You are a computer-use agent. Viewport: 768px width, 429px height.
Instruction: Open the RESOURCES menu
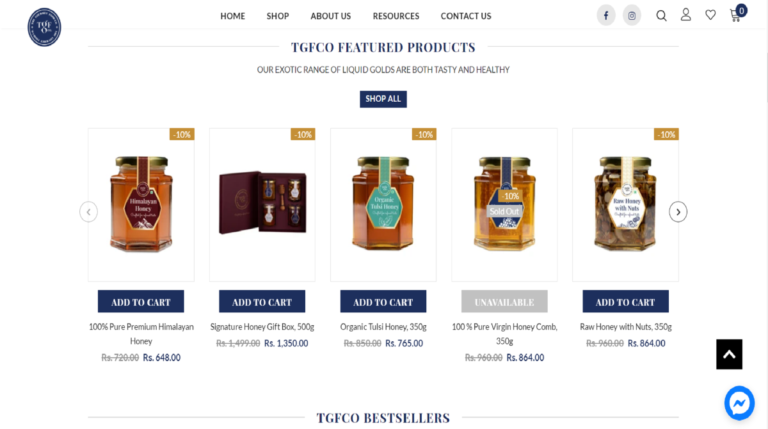(x=396, y=16)
